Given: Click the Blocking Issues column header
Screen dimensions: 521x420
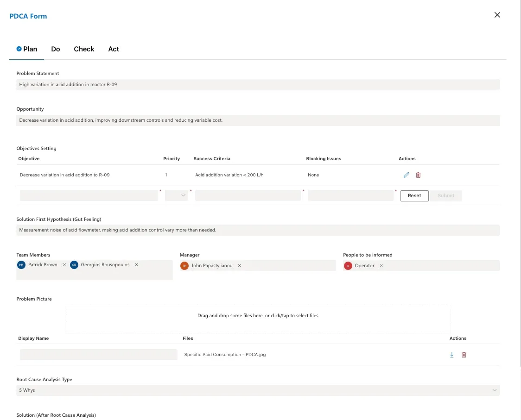Looking at the screenshot, I should click(324, 159).
